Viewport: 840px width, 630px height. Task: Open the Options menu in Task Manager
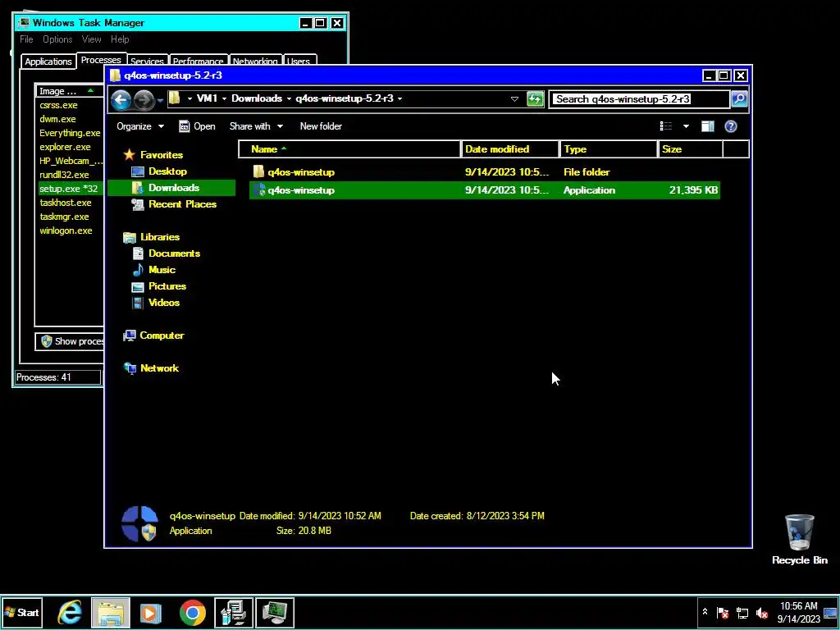tap(57, 39)
